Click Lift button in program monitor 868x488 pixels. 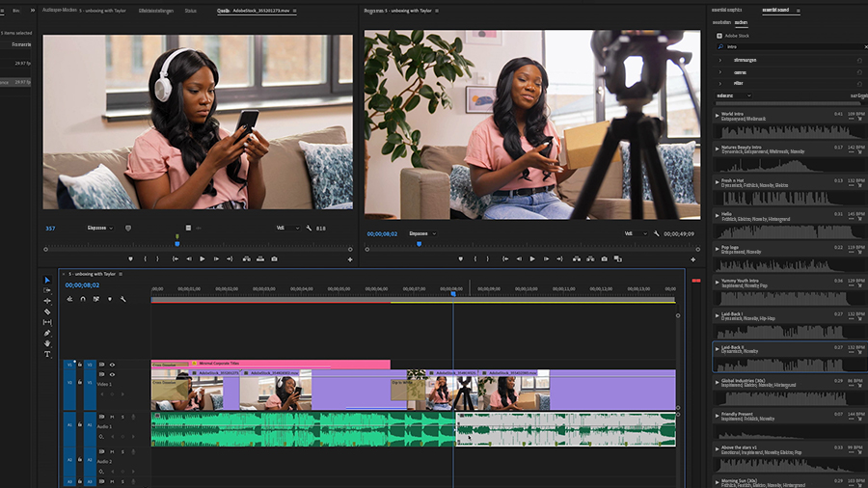tap(577, 258)
